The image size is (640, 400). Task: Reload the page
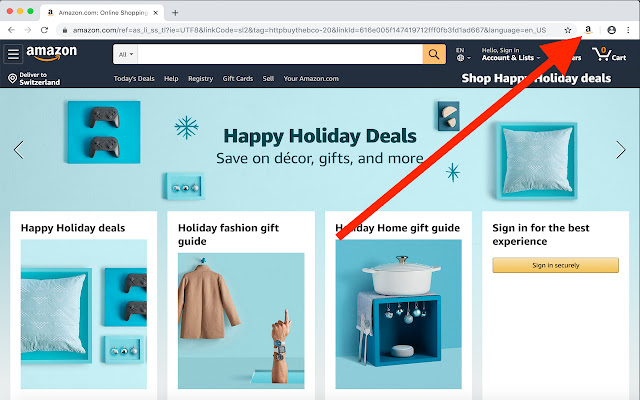click(44, 30)
